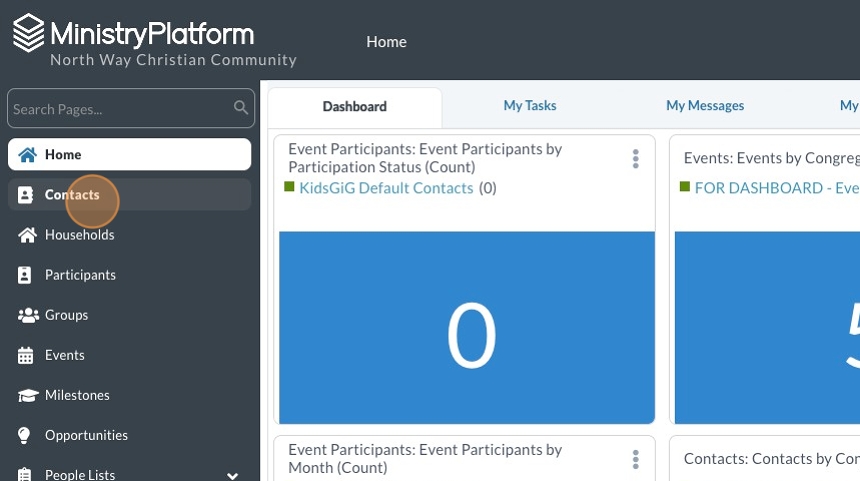Click the Households icon
The width and height of the screenshot is (860, 481).
27,235
